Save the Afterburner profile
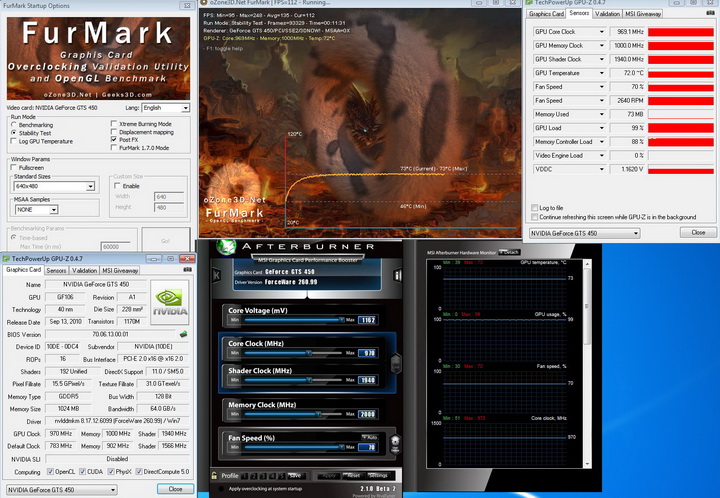This screenshot has width=720, height=498. click(295, 476)
